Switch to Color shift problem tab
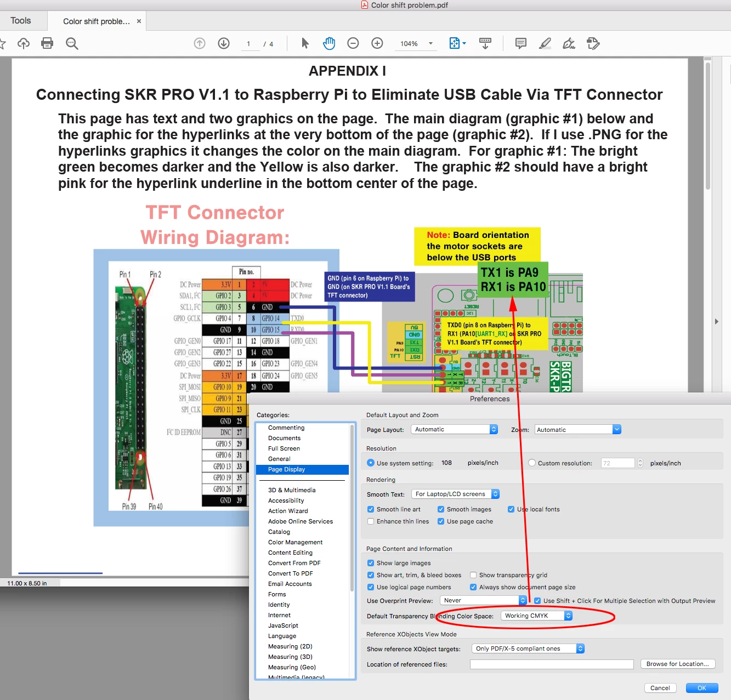Image resolution: width=731 pixels, height=700 pixels. (x=97, y=21)
